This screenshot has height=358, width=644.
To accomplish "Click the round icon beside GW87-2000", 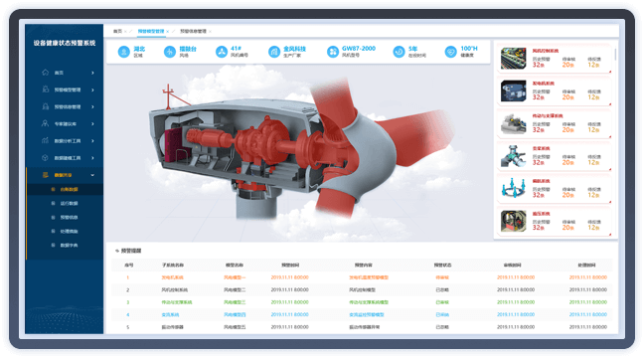I will [x=332, y=52].
